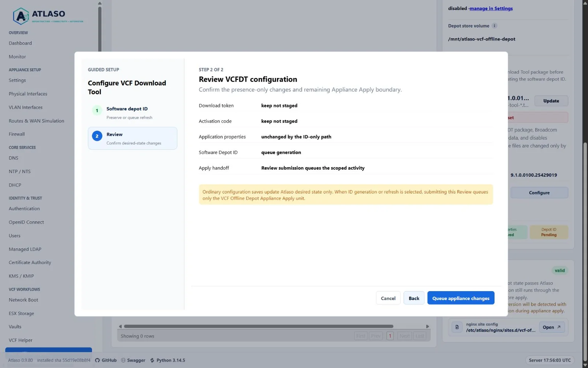
Task: Click the step 2 circle badge
Action: coord(97,136)
